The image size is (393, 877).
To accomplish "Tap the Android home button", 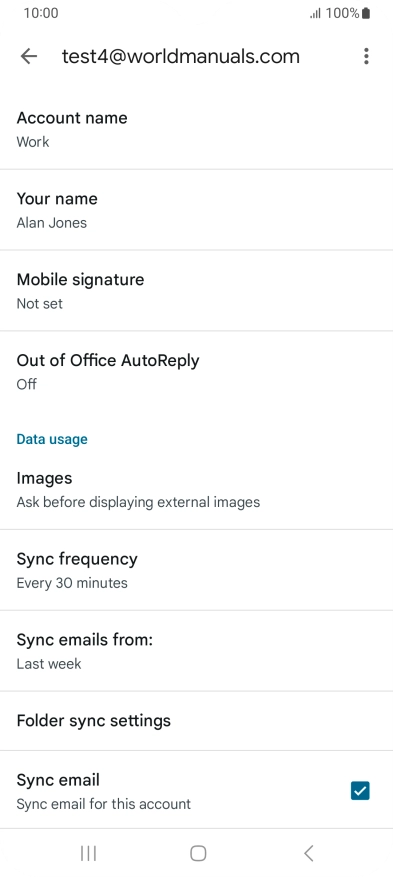I will (x=198, y=853).
